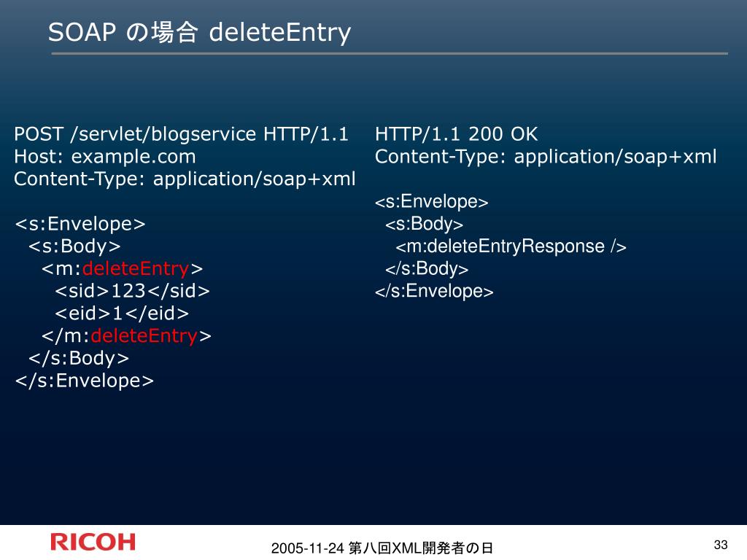Click the slide number 33
This screenshot has height=560, width=747.
coord(721,544)
